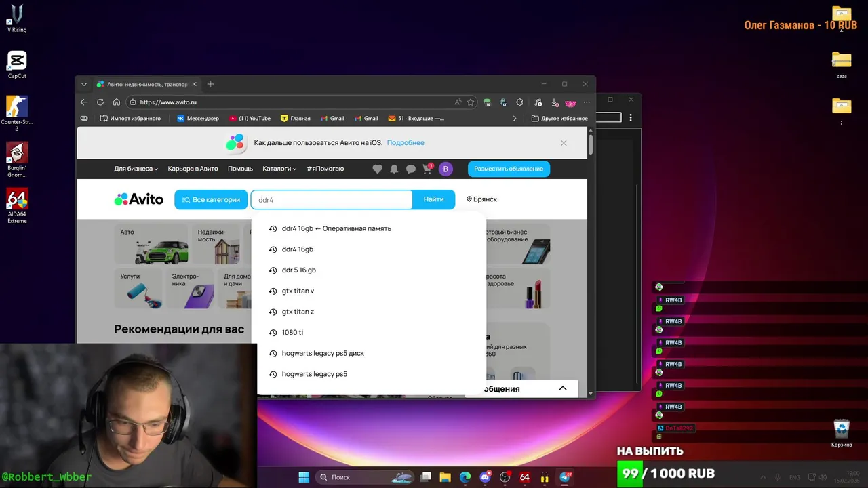Open the read aloud icon in address bar
This screenshot has height=488, width=868.
[x=458, y=102]
